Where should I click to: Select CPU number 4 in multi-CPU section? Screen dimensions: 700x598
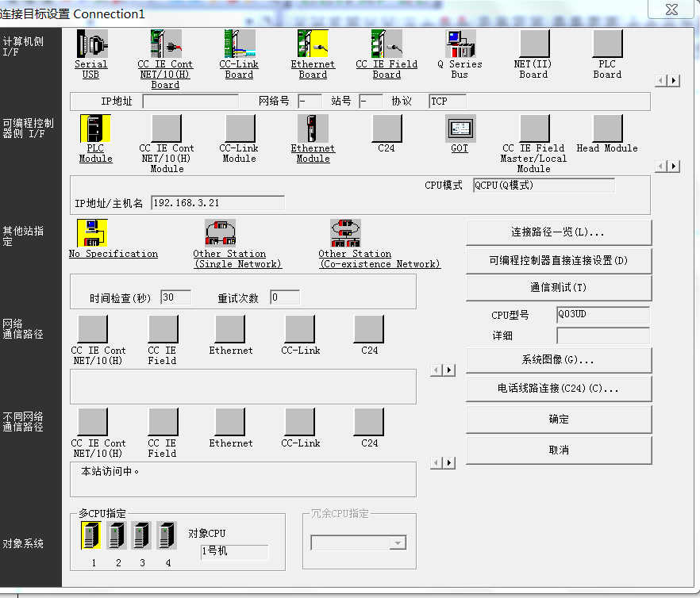[167, 536]
